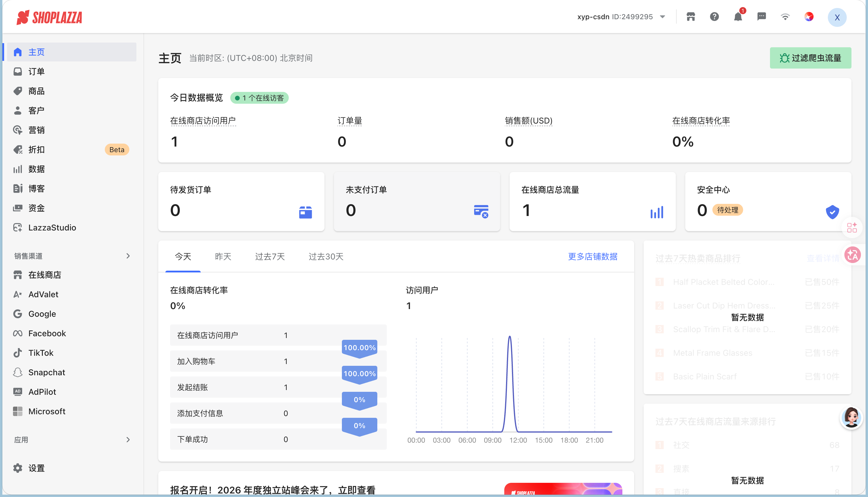Open the floating apps grid icon
The height and width of the screenshot is (497, 868).
852,227
